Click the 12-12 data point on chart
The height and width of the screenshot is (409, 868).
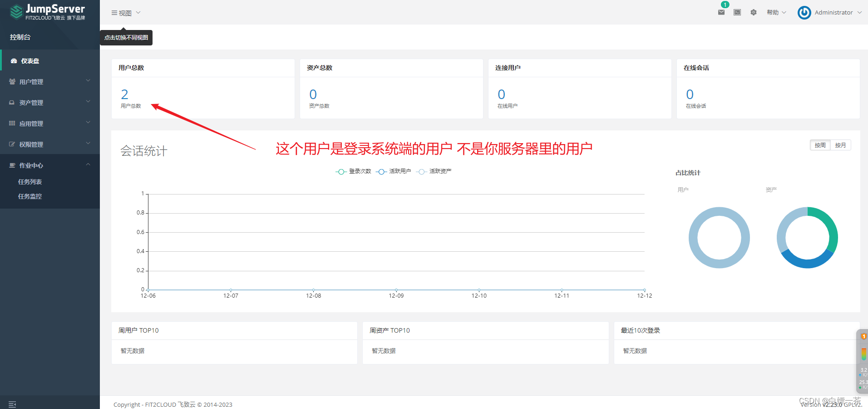645,289
